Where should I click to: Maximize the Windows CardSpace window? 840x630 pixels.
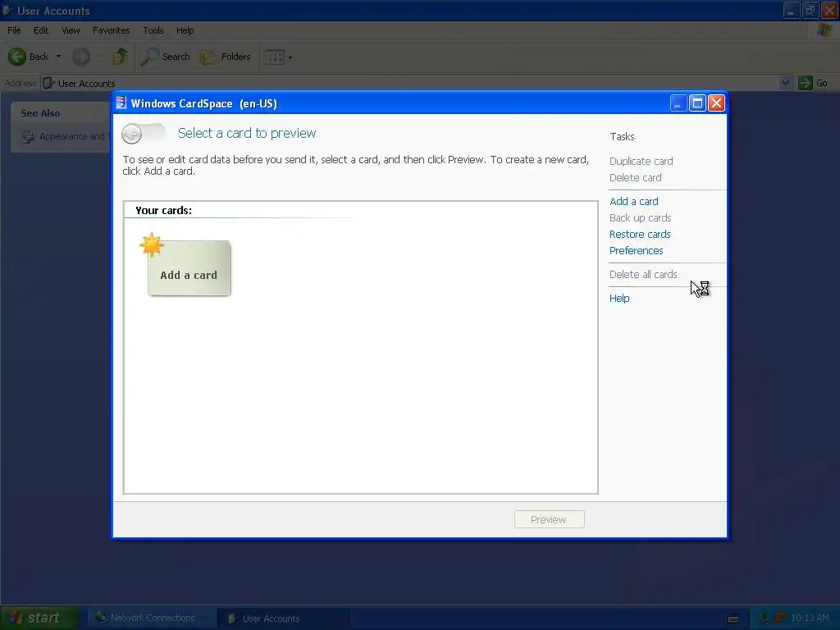pos(697,103)
